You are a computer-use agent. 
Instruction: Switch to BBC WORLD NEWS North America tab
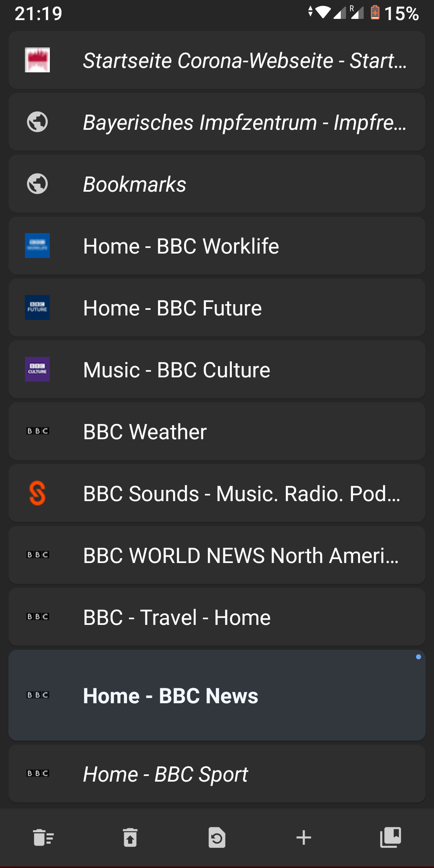[217, 555]
